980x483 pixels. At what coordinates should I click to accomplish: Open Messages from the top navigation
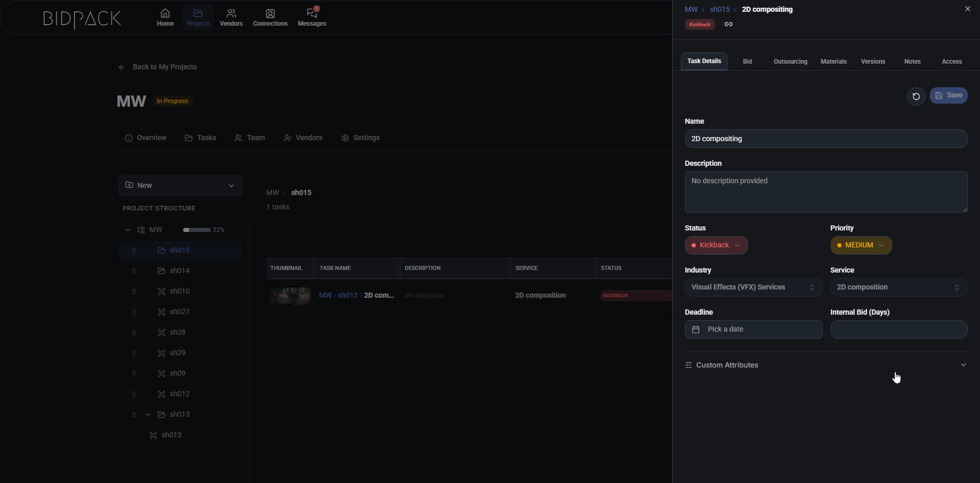311,17
